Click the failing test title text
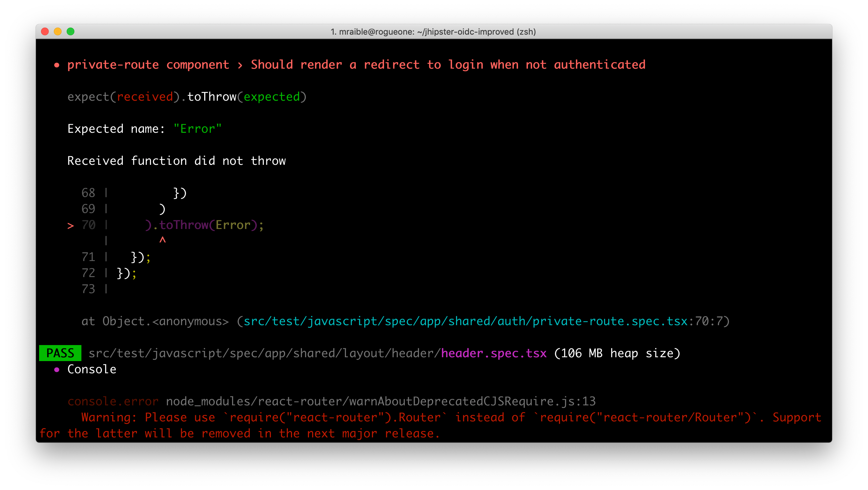868x490 pixels. 356,64
